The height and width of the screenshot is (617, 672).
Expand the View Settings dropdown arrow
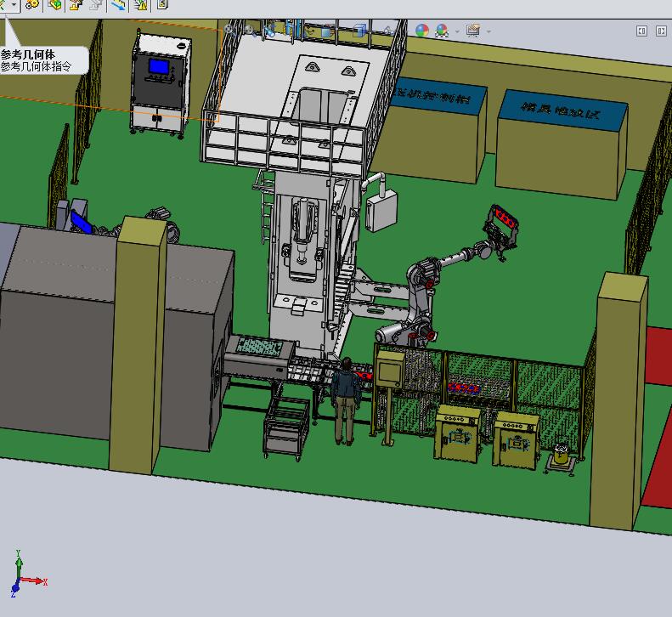point(488,31)
